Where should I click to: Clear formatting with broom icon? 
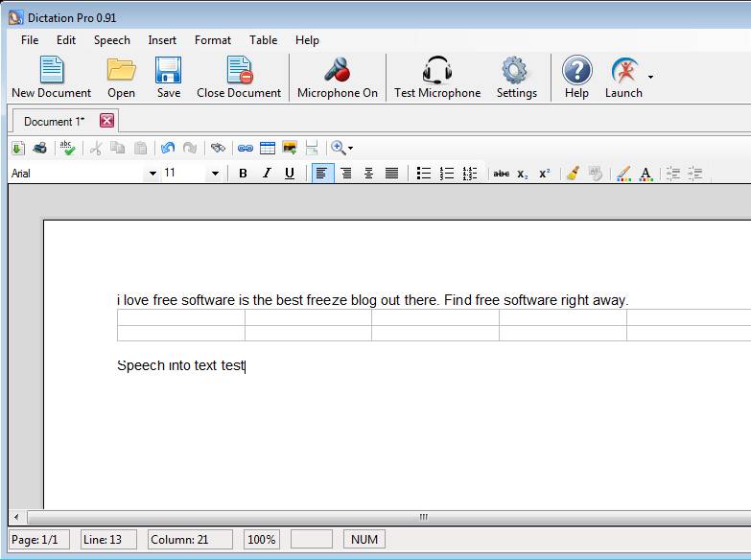[573, 173]
